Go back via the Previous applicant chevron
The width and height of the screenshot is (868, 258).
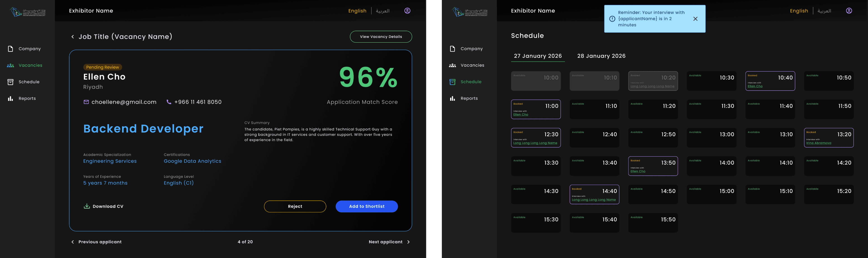tap(72, 242)
